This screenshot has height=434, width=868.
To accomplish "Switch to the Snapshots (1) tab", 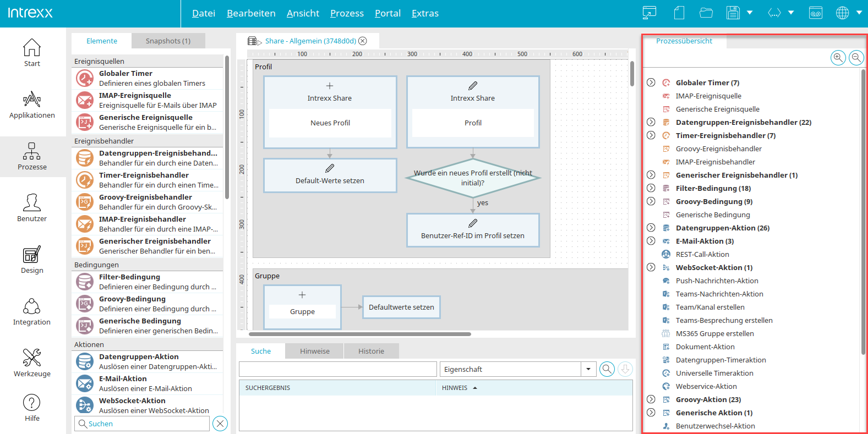I will 168,41.
